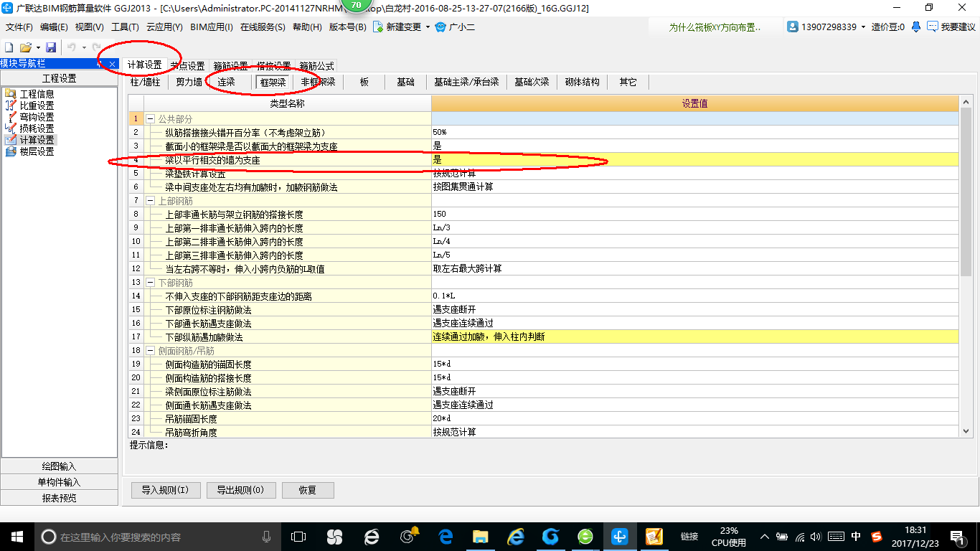This screenshot has width=980, height=551.
Task: Click the 为什么筏板XY方向布置 link
Action: [715, 27]
